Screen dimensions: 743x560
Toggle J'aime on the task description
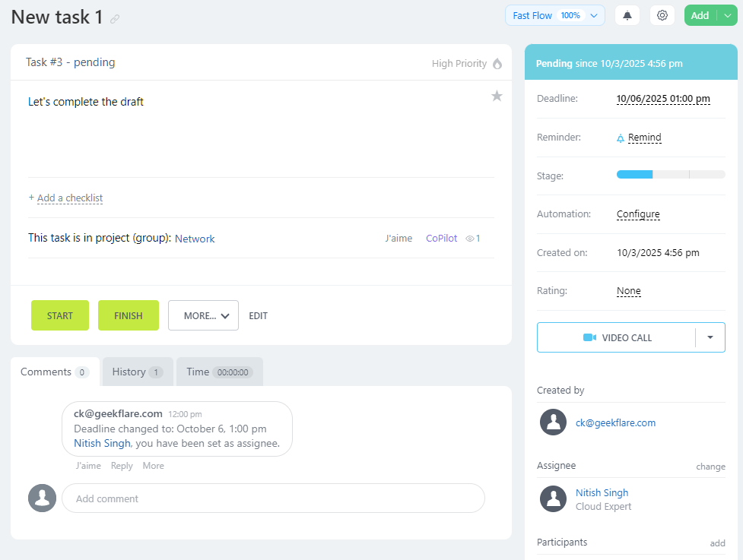point(398,238)
